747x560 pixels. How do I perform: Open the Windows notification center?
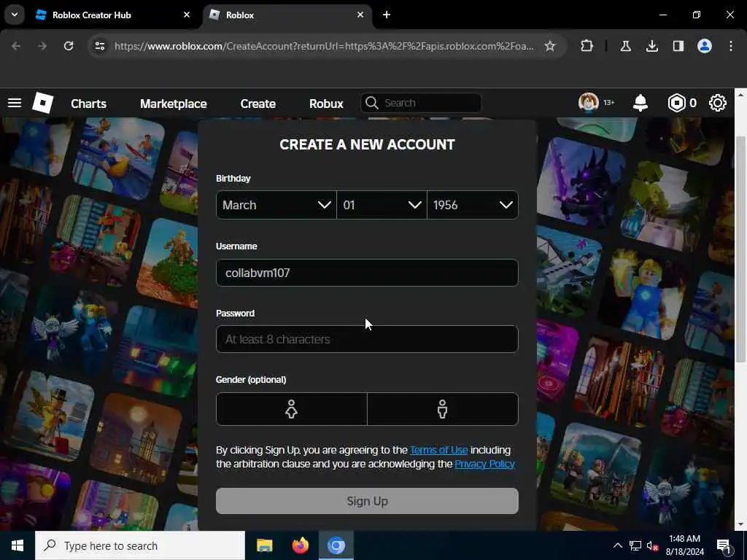pyautogui.click(x=725, y=547)
